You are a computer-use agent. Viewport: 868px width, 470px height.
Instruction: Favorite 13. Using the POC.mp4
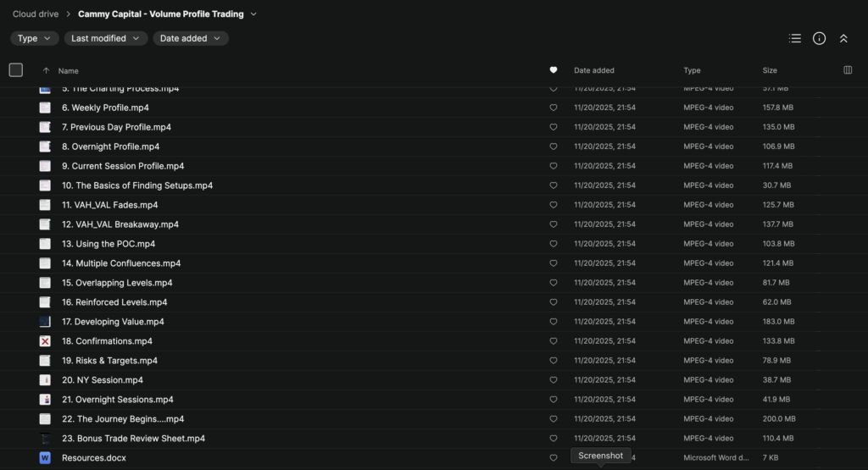(554, 244)
